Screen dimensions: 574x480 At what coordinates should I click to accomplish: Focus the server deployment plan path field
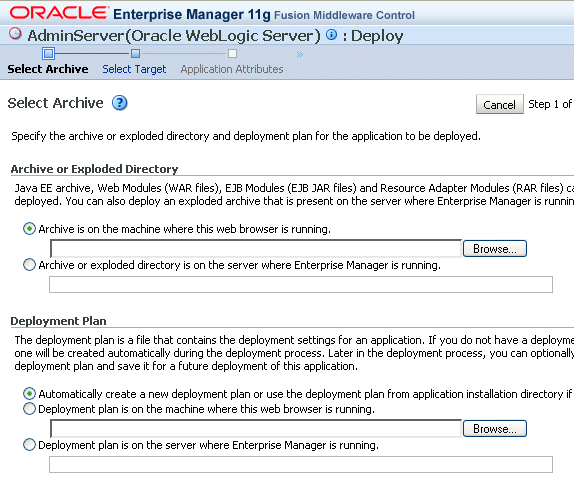pos(301,464)
